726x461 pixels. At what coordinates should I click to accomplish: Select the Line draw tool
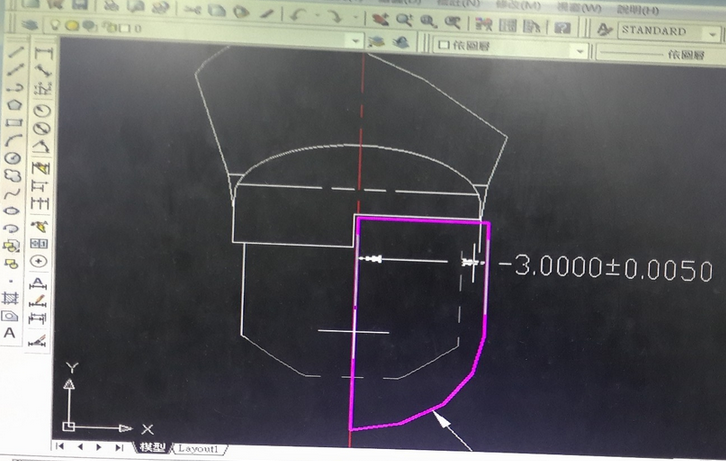(x=14, y=50)
